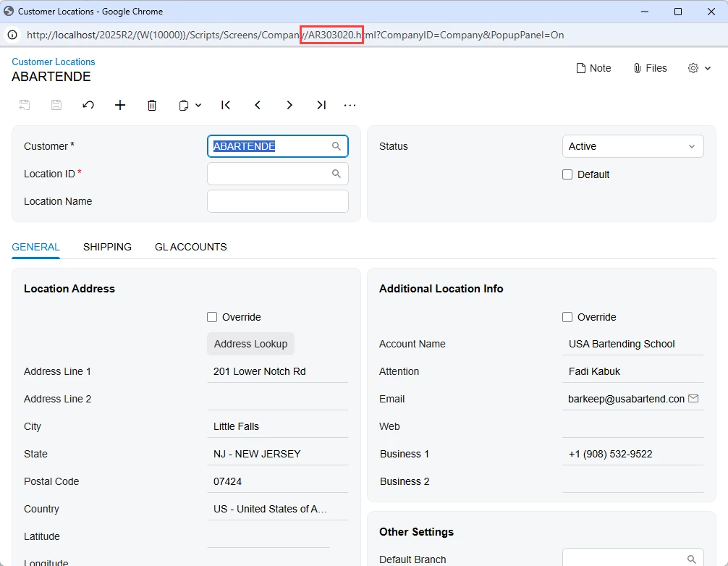The width and height of the screenshot is (728, 566).
Task: Click the Note button
Action: point(593,68)
